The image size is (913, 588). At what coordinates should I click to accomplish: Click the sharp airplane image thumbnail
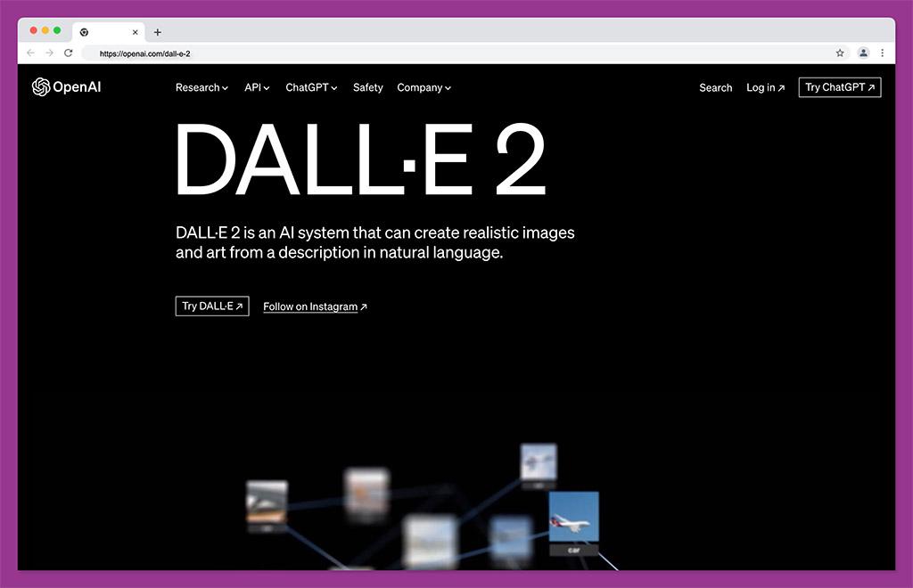(573, 517)
